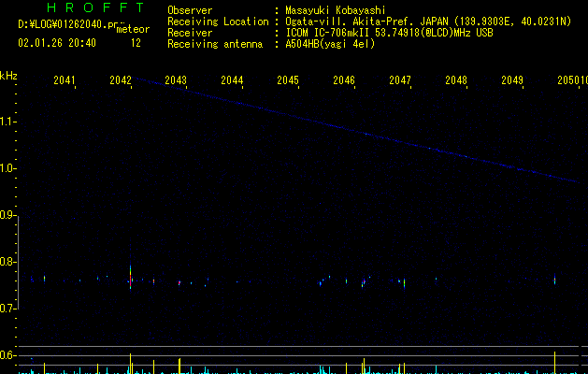Click the 0.6 kHz frequency label

7,355
